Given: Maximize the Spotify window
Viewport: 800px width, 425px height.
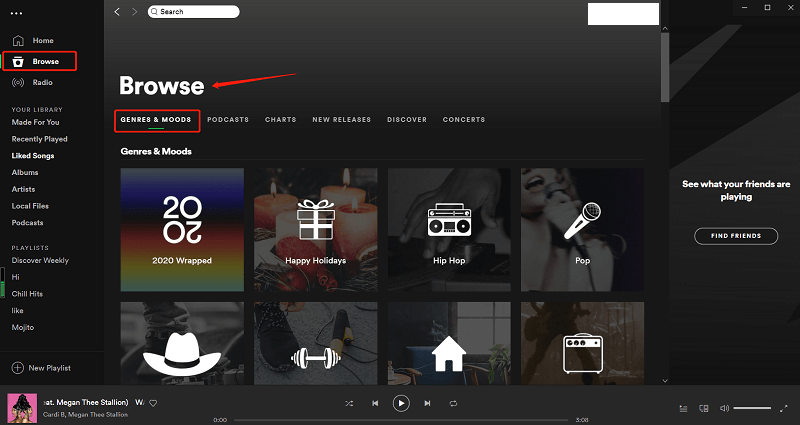Looking at the screenshot, I should [767, 7].
